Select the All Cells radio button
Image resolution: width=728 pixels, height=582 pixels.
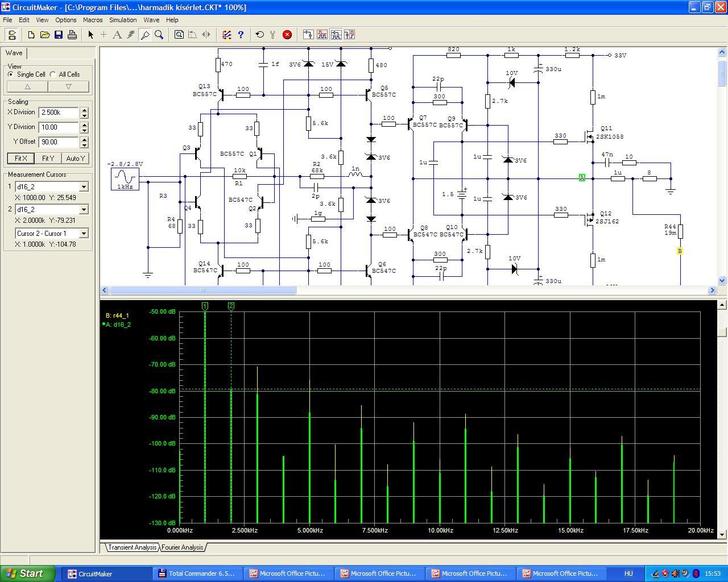tap(53, 74)
